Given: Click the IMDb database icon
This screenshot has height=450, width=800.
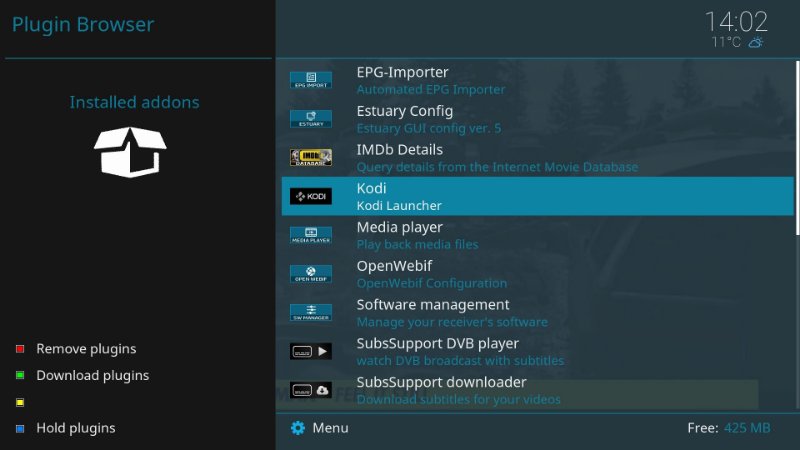Looking at the screenshot, I should coord(310,158).
